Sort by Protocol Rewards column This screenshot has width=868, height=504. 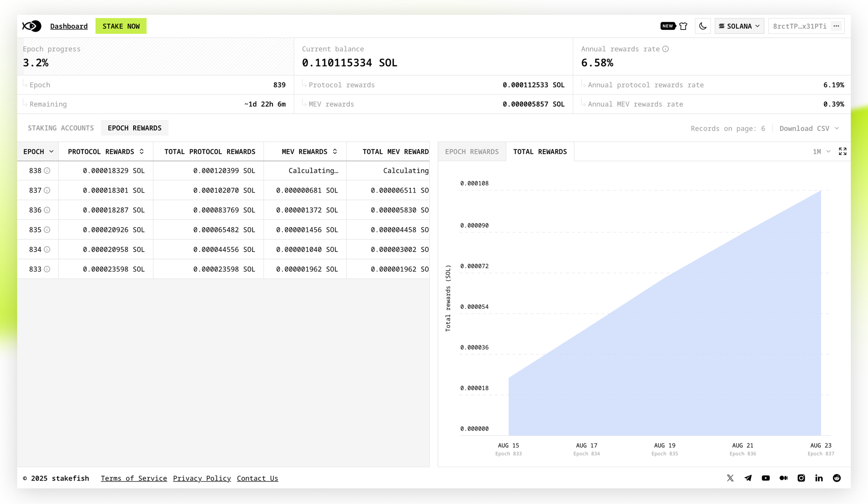click(141, 151)
